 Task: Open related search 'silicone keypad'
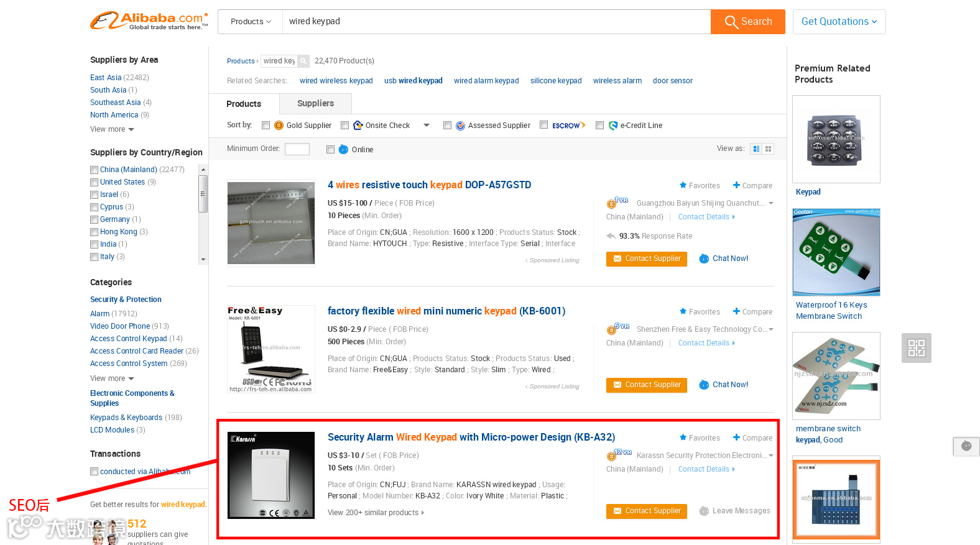tap(556, 81)
